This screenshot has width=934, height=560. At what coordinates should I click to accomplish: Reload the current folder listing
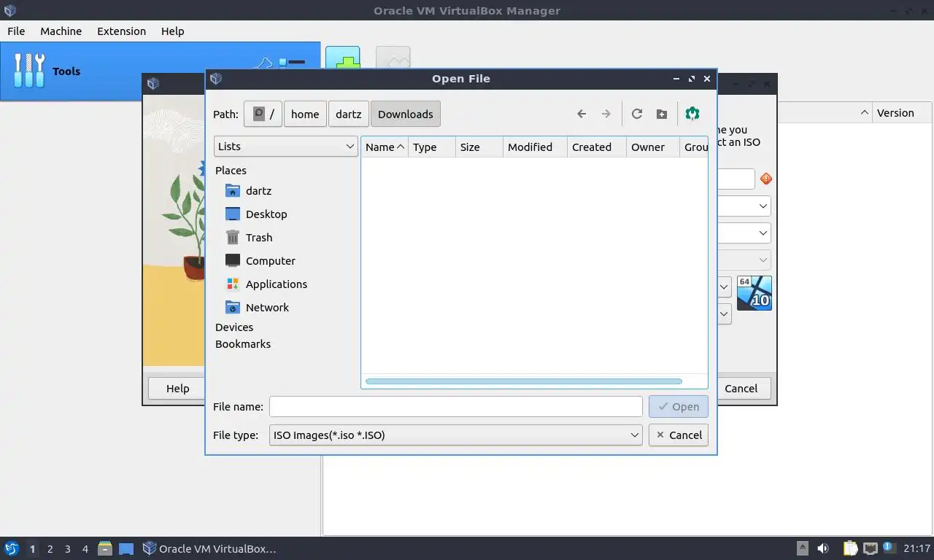click(637, 114)
